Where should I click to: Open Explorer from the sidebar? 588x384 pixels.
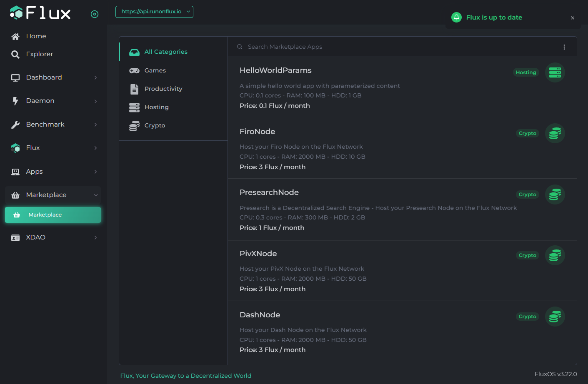click(x=39, y=54)
